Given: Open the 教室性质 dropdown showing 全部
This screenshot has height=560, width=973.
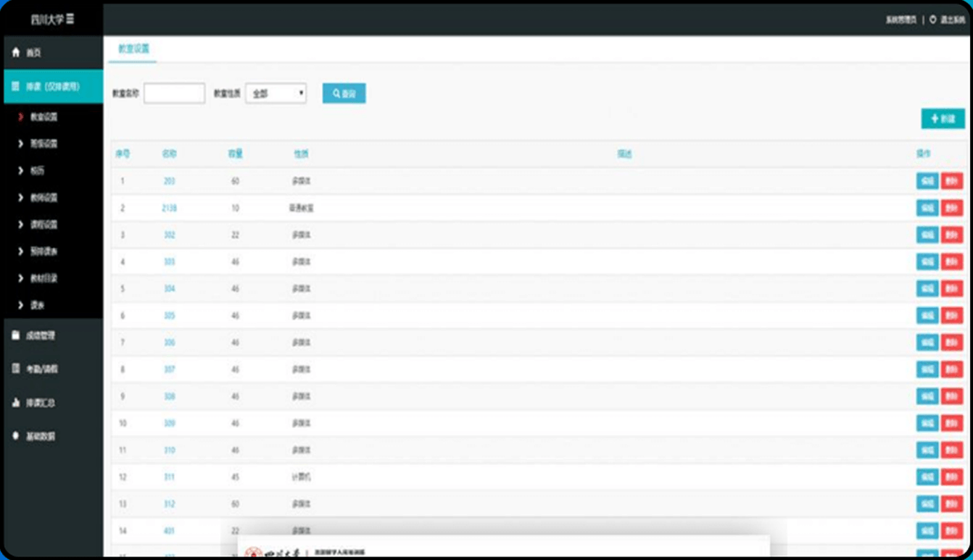Looking at the screenshot, I should [x=276, y=93].
